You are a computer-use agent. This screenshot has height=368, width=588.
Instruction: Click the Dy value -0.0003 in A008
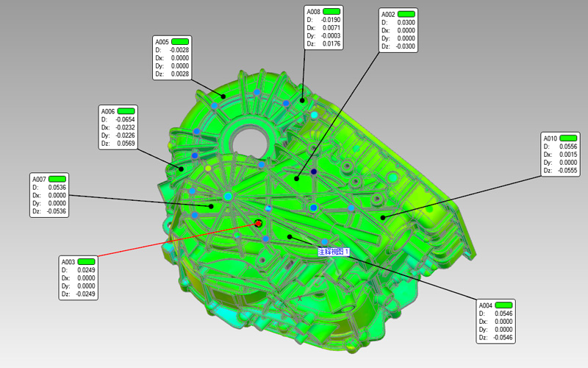click(329, 36)
